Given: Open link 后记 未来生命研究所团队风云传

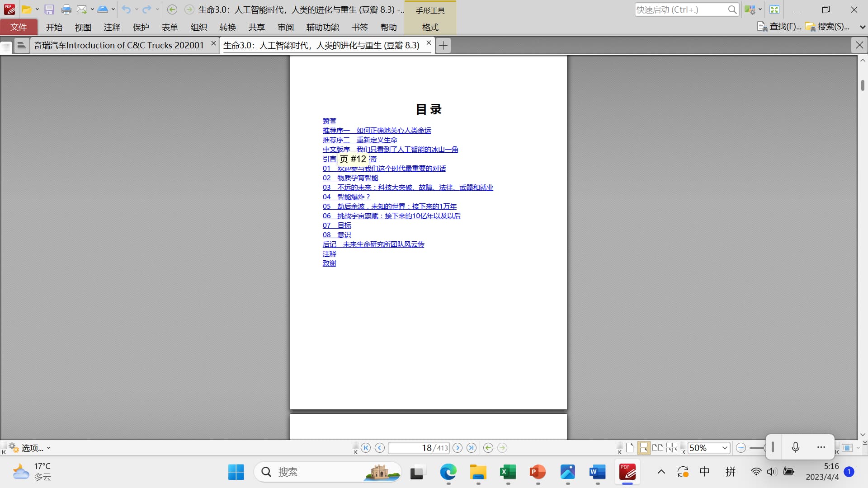Looking at the screenshot, I should (373, 244).
